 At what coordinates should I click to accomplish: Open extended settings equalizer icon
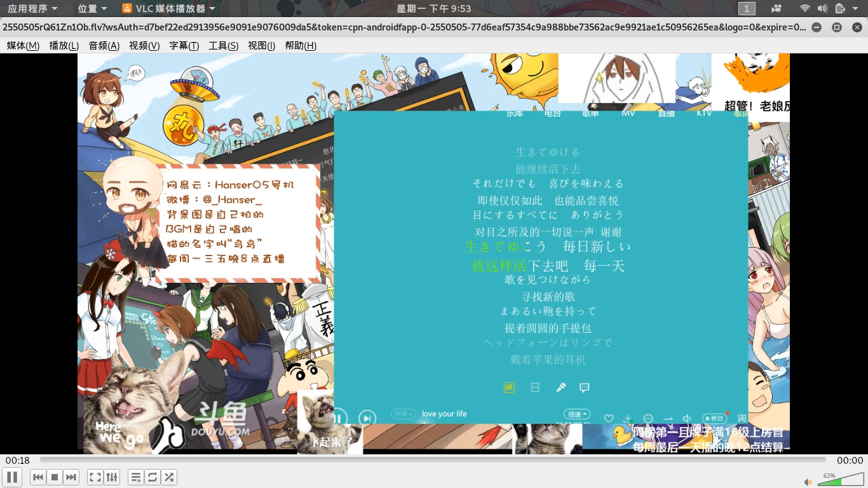[112, 477]
